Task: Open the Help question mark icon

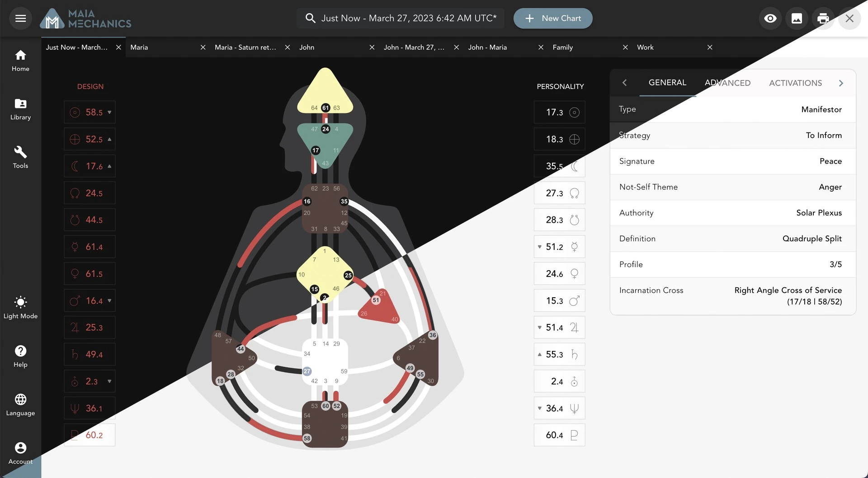Action: click(x=20, y=356)
